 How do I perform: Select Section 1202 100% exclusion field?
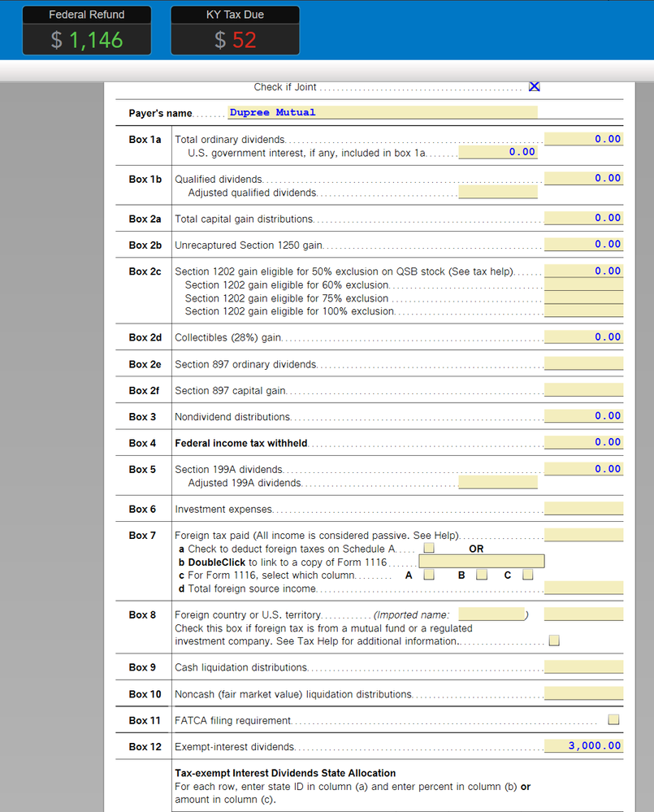[583, 310]
